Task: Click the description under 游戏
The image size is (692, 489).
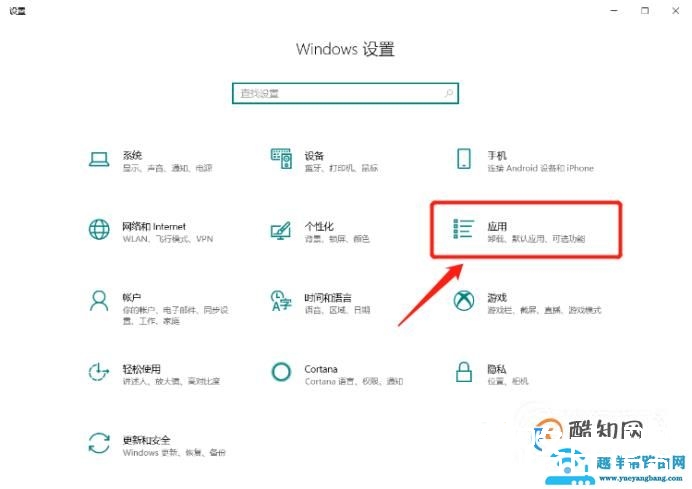Action: [544, 310]
